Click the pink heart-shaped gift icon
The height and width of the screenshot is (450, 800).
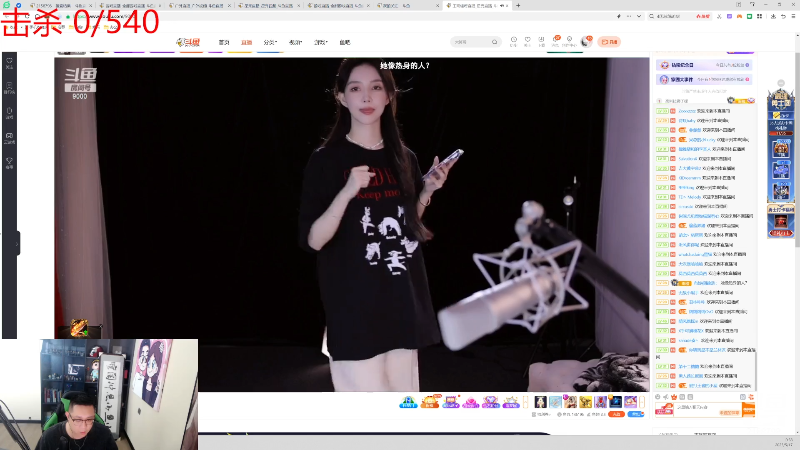pyautogui.click(x=470, y=402)
